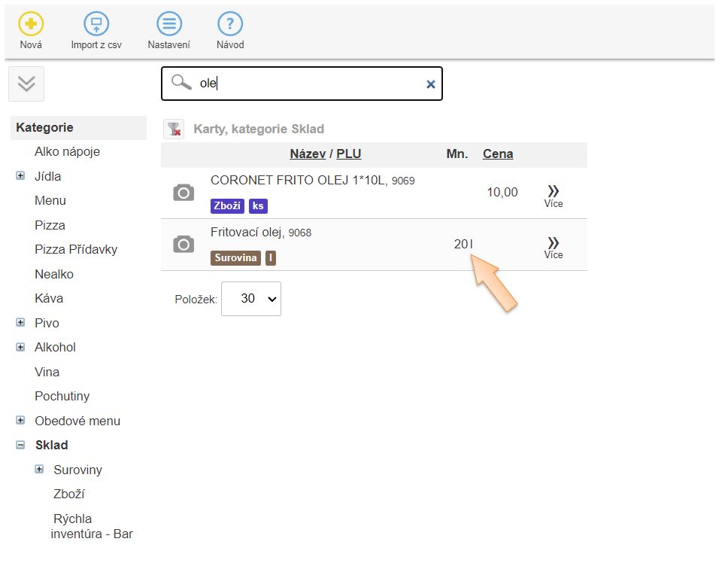Expand the Jídla category
Image resolution: width=728 pixels, height=572 pixels.
click(20, 176)
